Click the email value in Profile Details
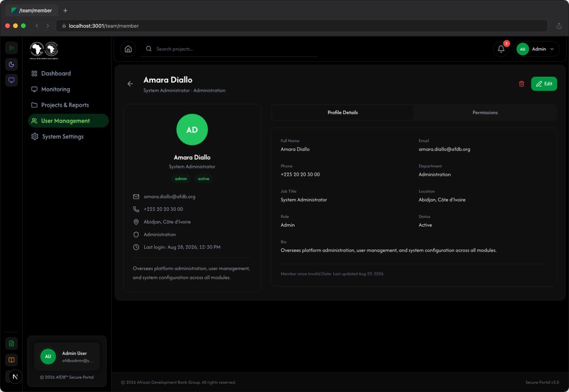Viewport: 569px width, 392px height. (x=444, y=150)
